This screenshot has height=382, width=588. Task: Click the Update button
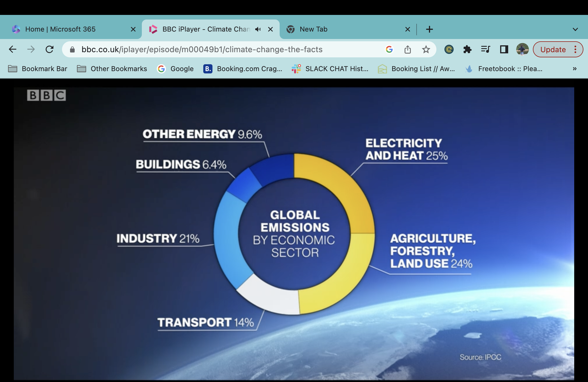553,49
